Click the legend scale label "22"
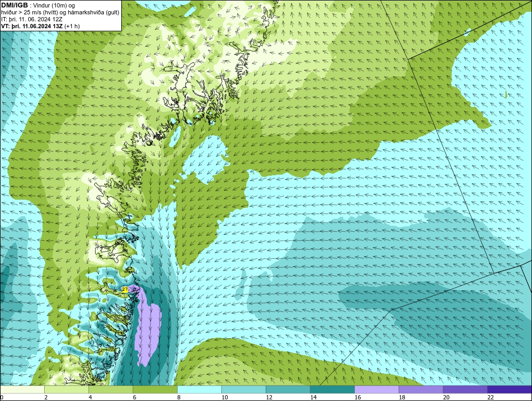This screenshot has width=532, height=401. pos(491,397)
